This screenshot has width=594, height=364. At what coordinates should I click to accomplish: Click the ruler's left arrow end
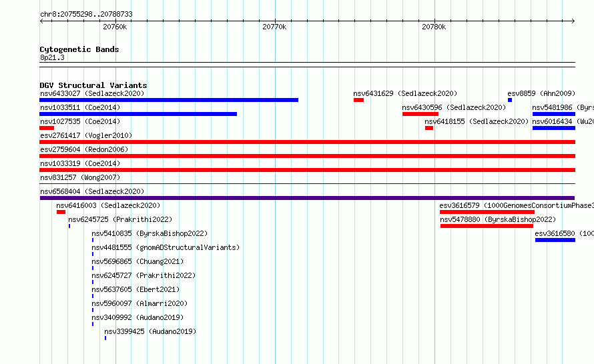pyautogui.click(x=41, y=21)
